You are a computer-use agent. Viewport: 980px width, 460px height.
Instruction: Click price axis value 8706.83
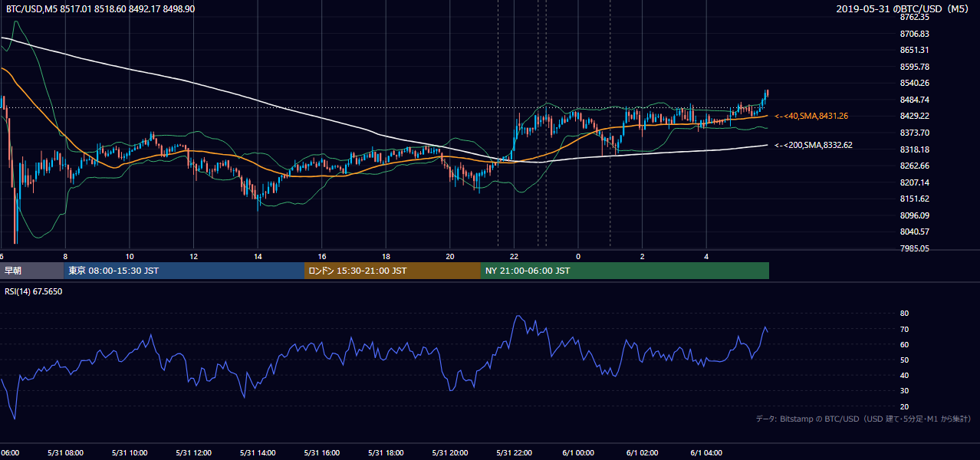915,34
